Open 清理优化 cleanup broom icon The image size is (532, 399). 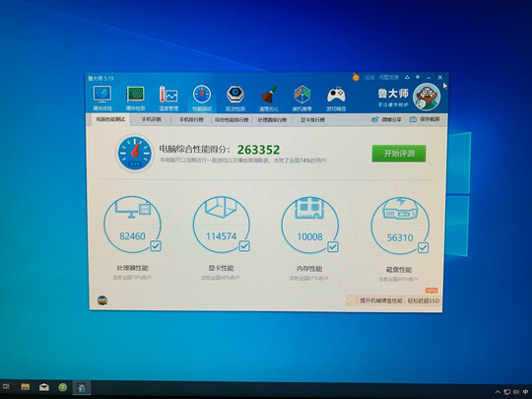(269, 99)
